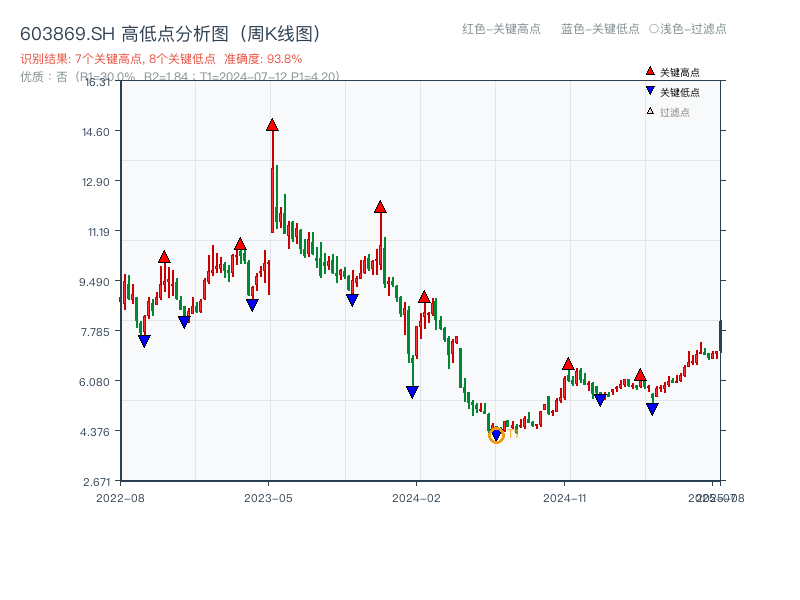Click the 14.60 y-axis label
800x600 pixels.
96,132
